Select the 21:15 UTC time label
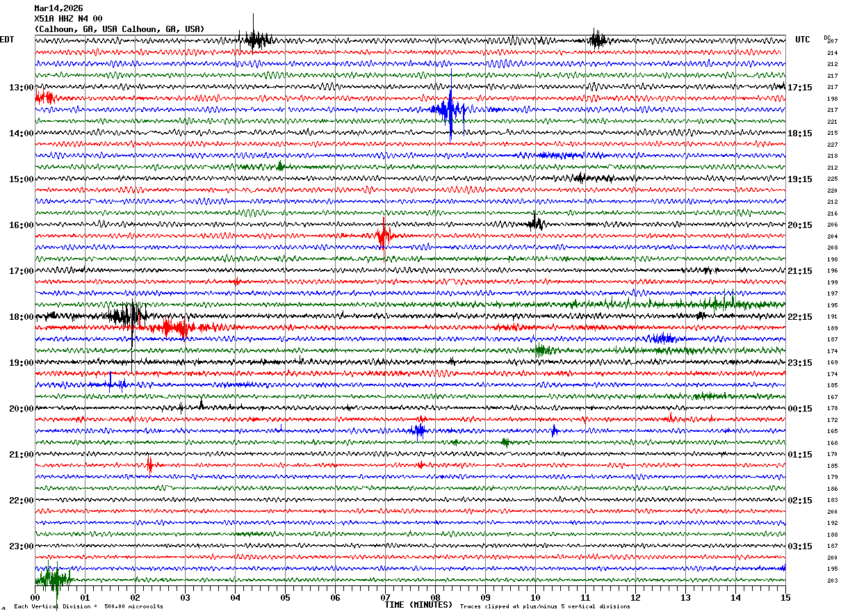Image resolution: width=841 pixels, height=616 pixels. [x=800, y=271]
